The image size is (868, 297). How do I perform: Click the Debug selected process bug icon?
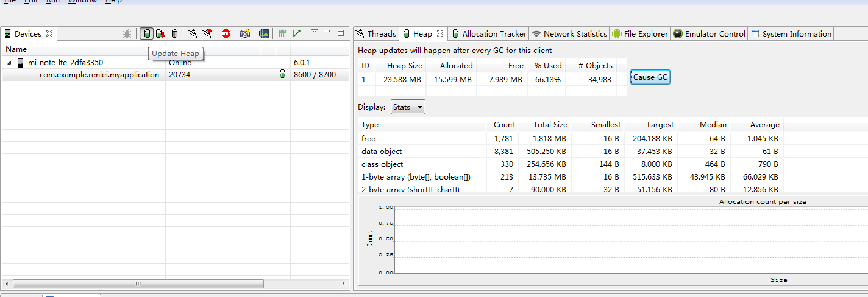[x=127, y=33]
